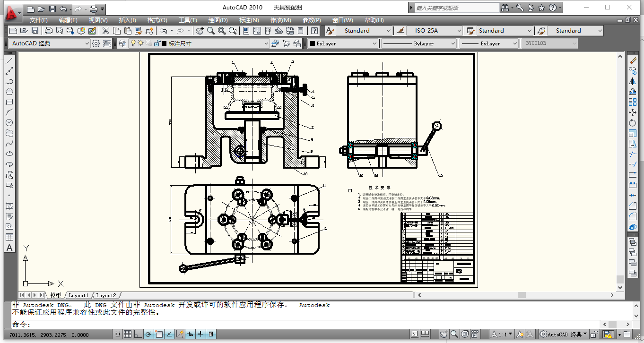Switch to the Layout1 tab
The image size is (644, 343).
click(78, 295)
